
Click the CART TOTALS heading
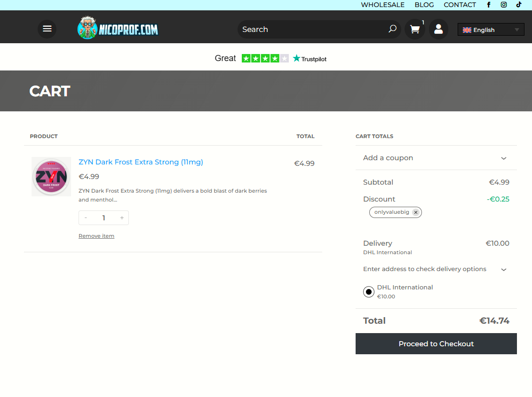point(374,136)
